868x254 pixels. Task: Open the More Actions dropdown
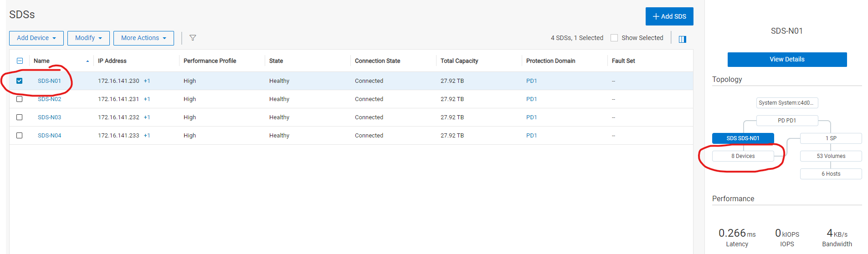coord(144,38)
